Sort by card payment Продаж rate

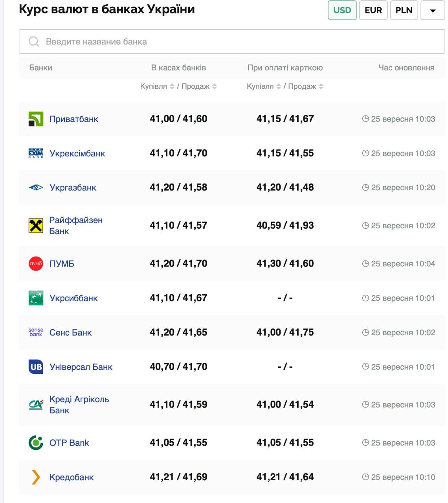[321, 86]
